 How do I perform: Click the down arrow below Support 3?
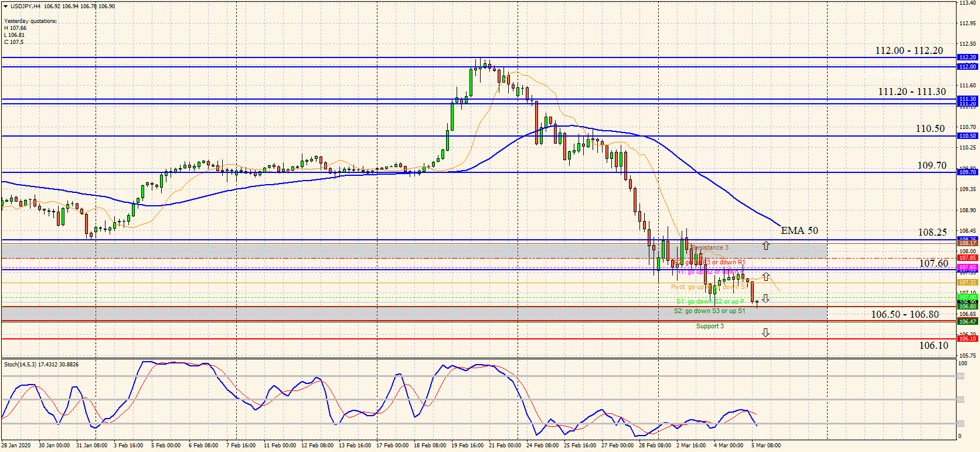click(765, 332)
